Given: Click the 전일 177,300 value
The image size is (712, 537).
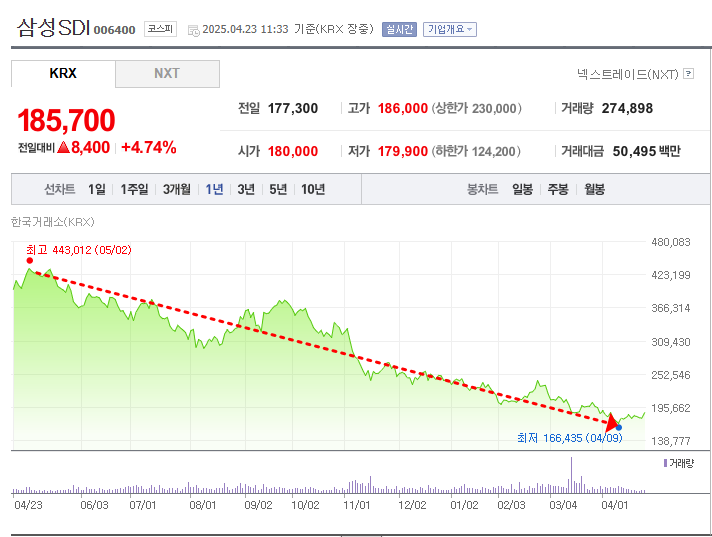Looking at the screenshot, I should coord(293,108).
